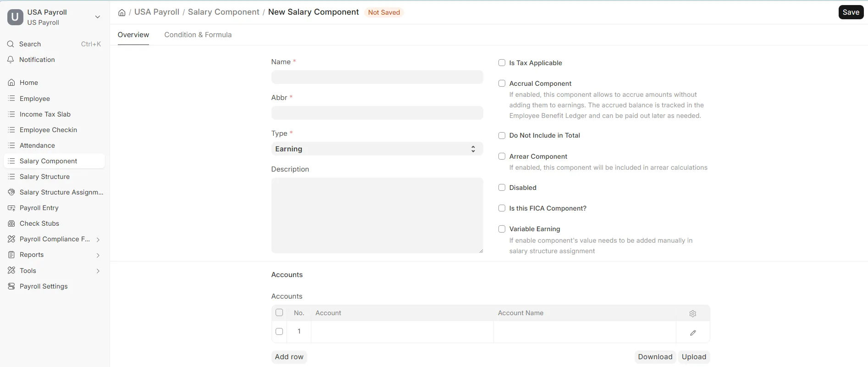Toggle Do Not Include in Total

point(502,135)
